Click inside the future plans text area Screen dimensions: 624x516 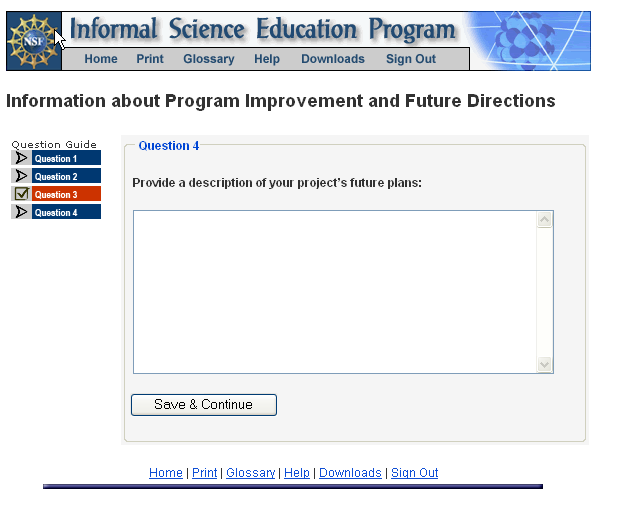[x=335, y=292]
